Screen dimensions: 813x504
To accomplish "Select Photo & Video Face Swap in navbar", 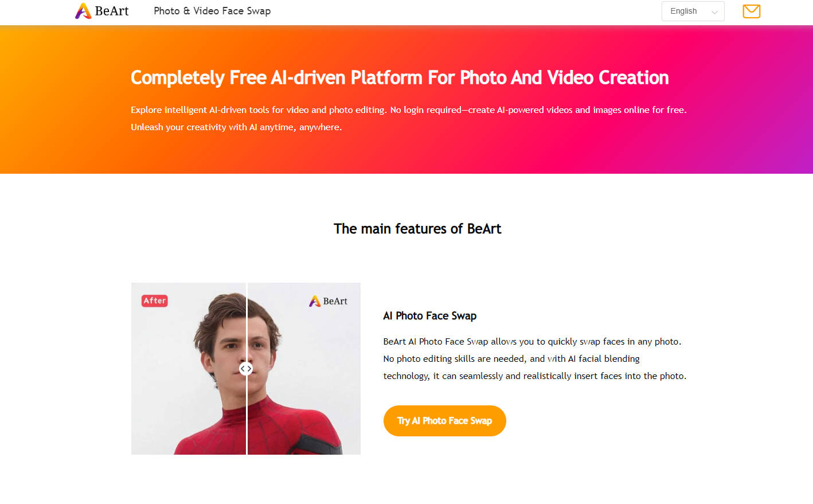I will 212,11.
